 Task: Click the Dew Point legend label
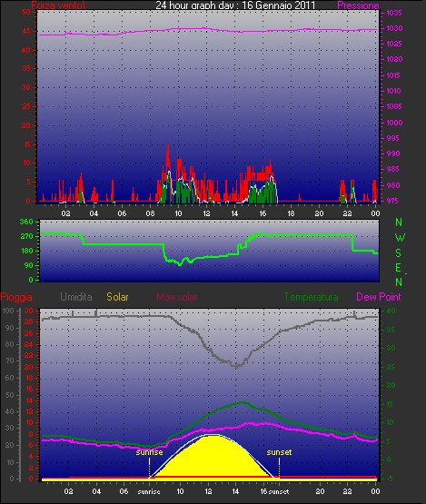(x=379, y=297)
